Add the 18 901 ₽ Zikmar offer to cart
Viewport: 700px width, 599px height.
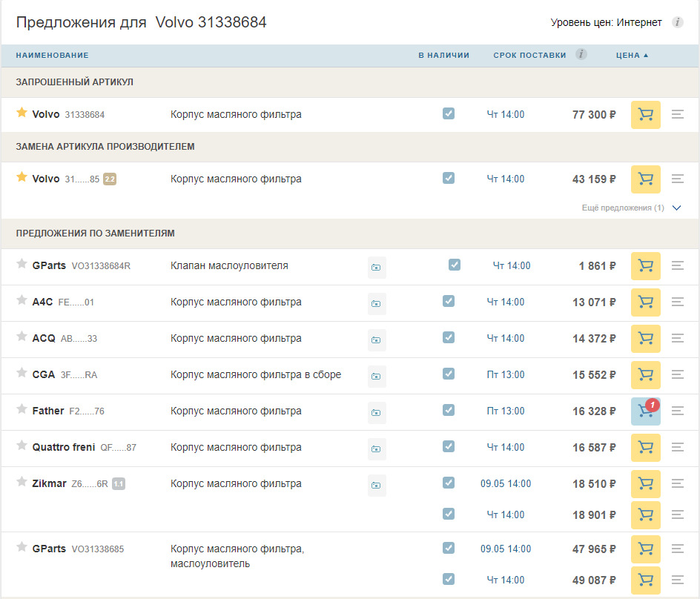point(646,514)
